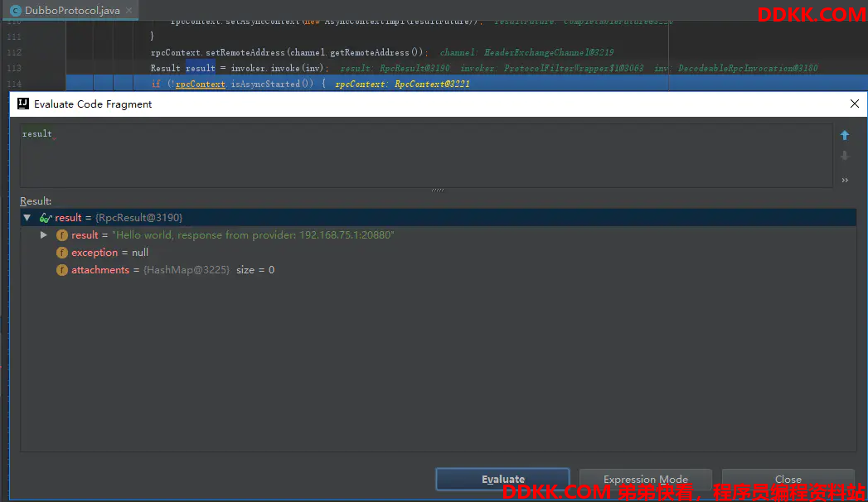Expand the result "Hello world" string field
Screen dimensions: 868x502
pyautogui.click(x=44, y=235)
